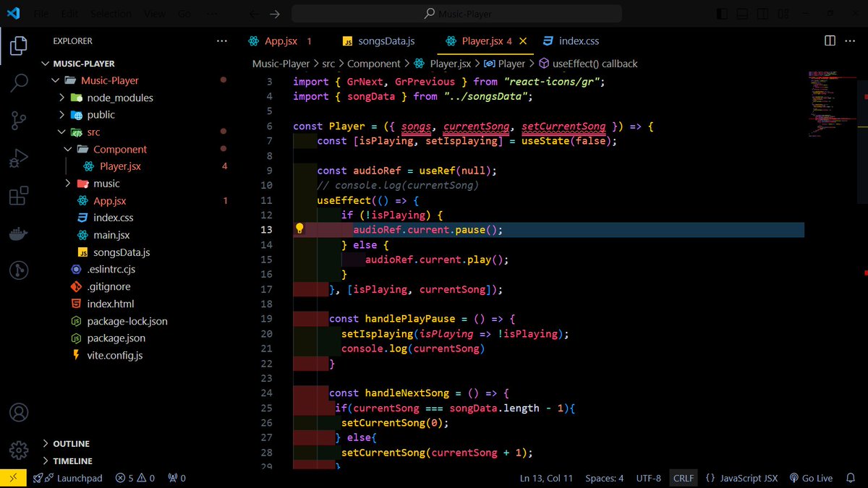Change CRLF end of line sequence
The height and width of the screenshot is (488, 868).
pyautogui.click(x=683, y=478)
